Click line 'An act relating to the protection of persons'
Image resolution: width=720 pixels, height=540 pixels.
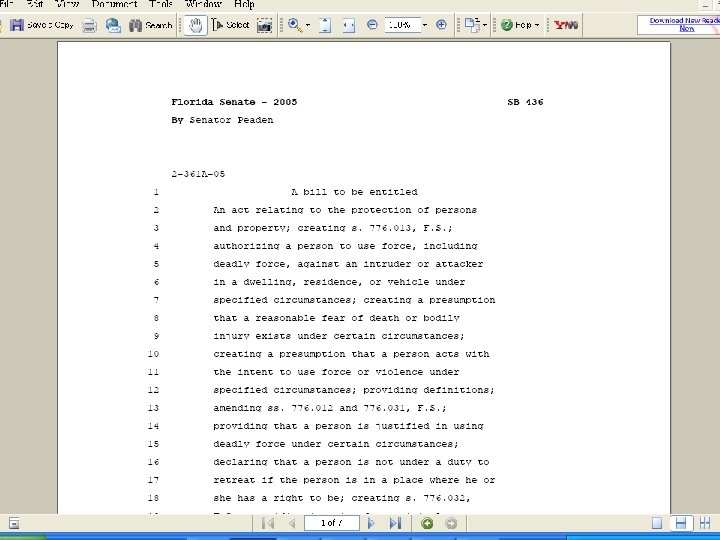coord(345,210)
